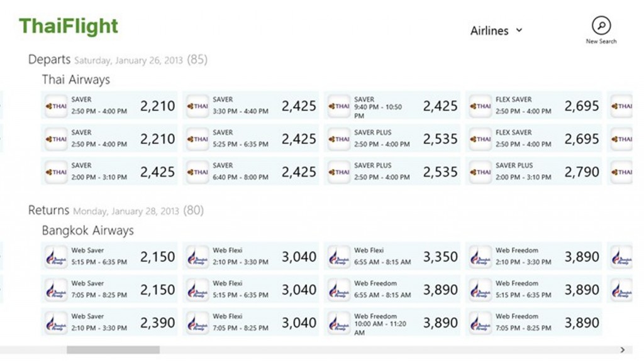Click Bangkok Airways logo on Web Flexi 2:10 PM
The height and width of the screenshot is (362, 644).
[198, 257]
